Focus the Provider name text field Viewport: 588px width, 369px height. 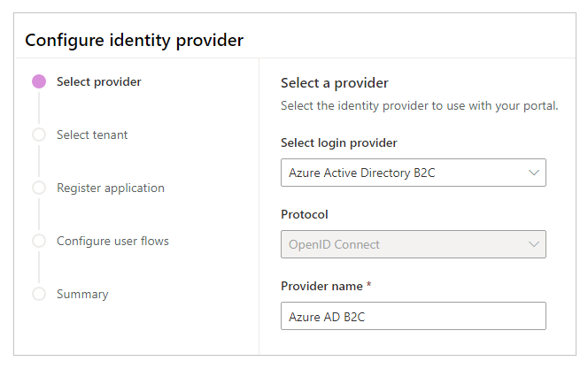[413, 316]
